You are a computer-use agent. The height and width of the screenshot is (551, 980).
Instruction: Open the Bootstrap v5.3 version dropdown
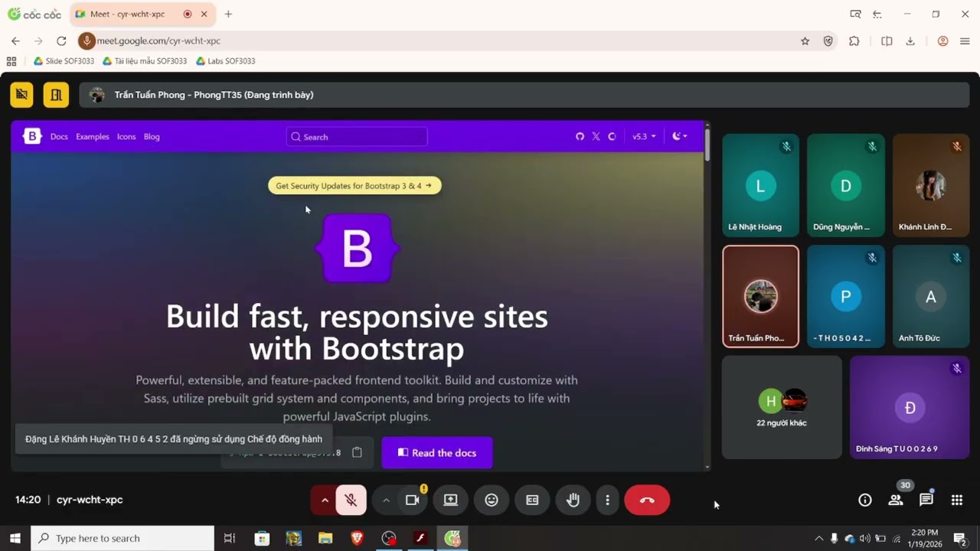pos(644,136)
